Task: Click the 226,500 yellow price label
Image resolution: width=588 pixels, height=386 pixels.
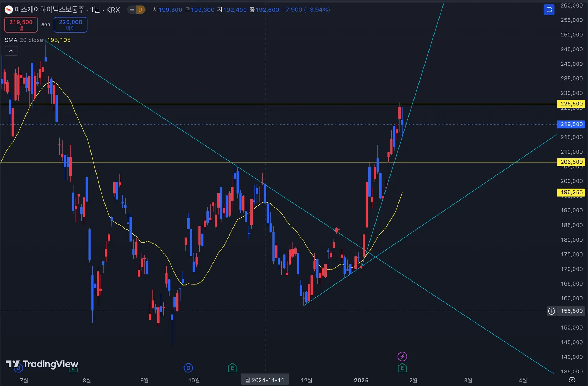Action: click(x=571, y=104)
